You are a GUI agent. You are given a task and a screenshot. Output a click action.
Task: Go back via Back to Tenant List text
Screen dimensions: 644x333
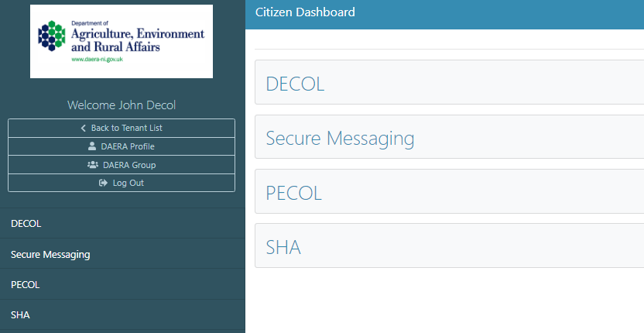click(126, 128)
